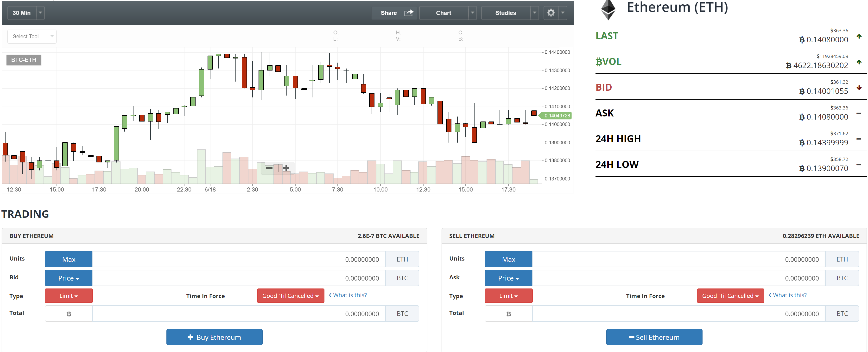This screenshot has height=352, width=868.
Task: Click the chart settings gear icon
Action: [x=551, y=13]
